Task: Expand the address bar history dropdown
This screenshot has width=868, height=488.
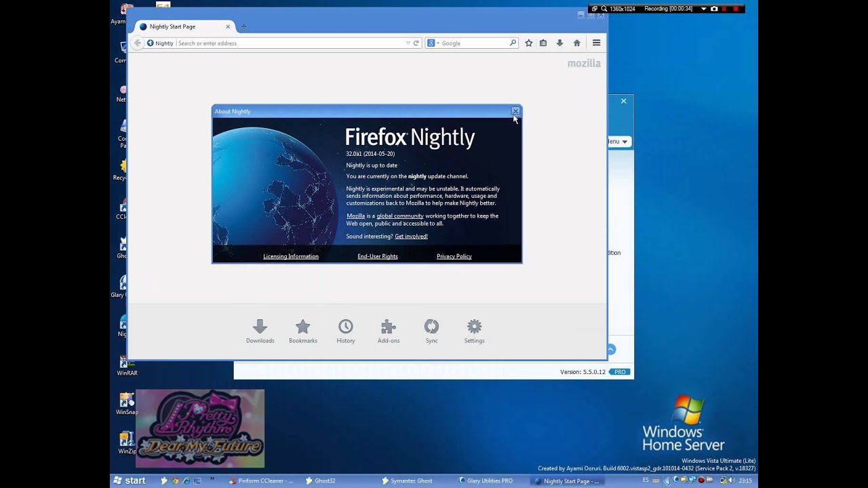Action: (x=408, y=43)
